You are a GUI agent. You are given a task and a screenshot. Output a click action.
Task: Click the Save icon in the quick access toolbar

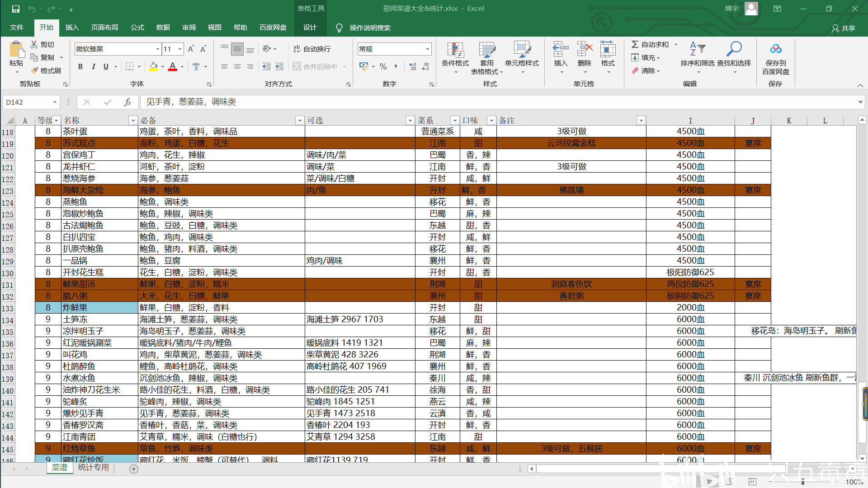15,9
